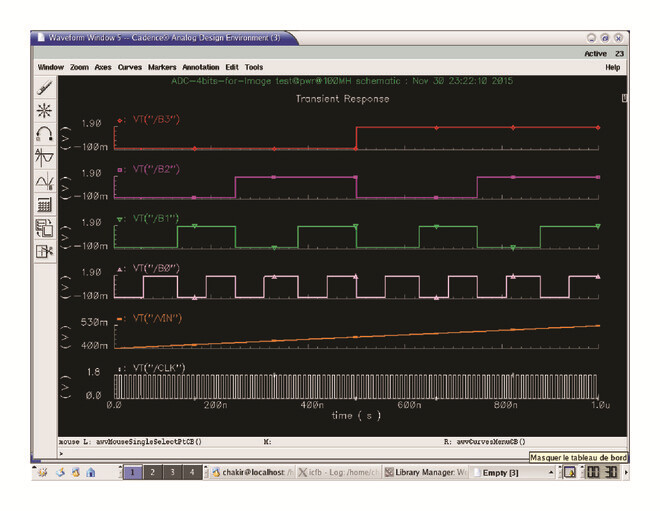Open the calculator tool icon
This screenshot has height=511, width=660.
45,205
